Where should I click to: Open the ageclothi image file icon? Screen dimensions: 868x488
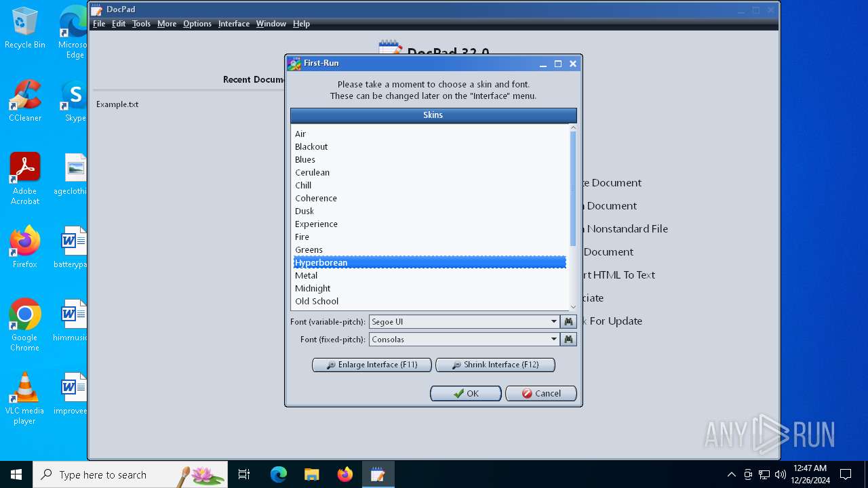click(x=72, y=174)
